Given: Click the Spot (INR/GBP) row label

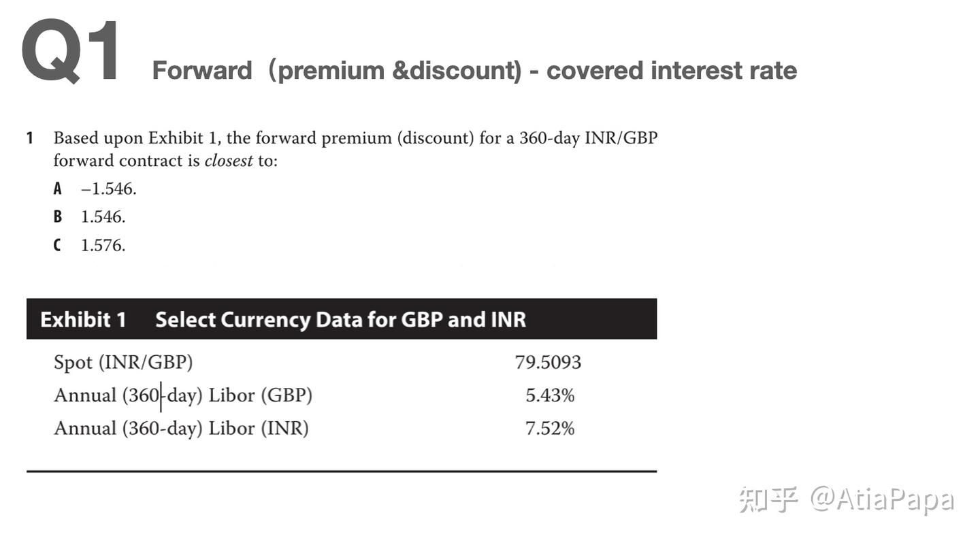Looking at the screenshot, I should pyautogui.click(x=123, y=363).
